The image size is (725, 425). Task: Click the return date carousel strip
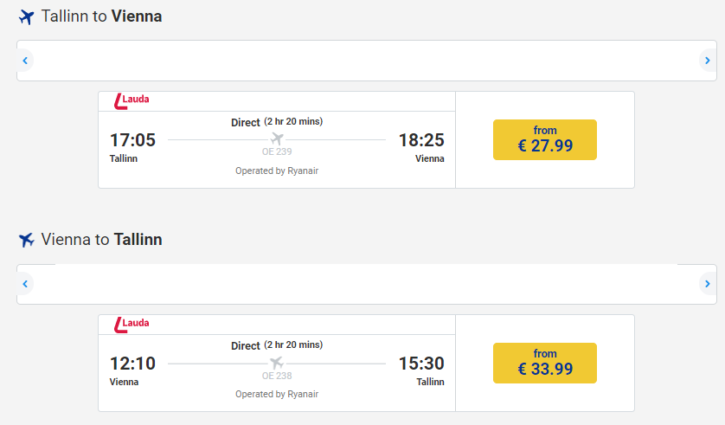(x=366, y=284)
